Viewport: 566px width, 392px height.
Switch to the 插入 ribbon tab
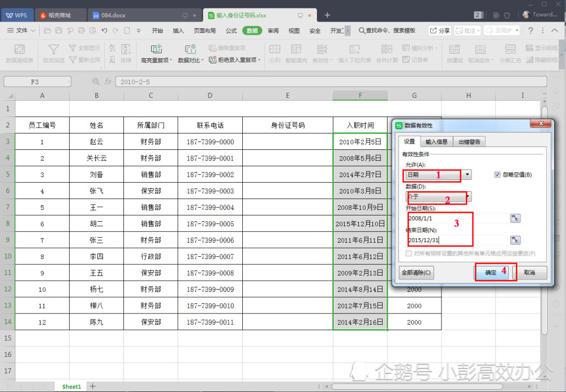pyautogui.click(x=178, y=31)
